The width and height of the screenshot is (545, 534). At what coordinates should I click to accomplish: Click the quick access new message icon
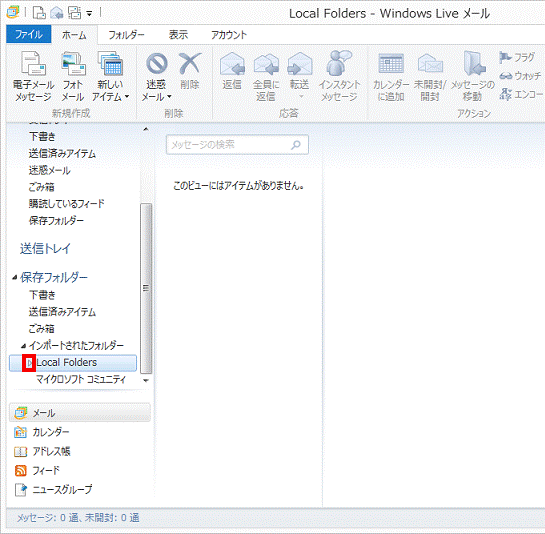pyautogui.click(x=39, y=13)
